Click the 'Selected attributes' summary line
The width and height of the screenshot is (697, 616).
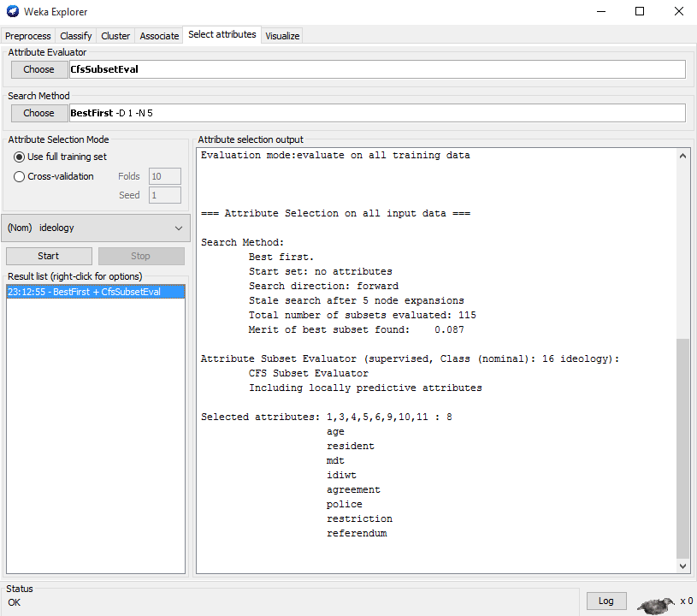point(327,418)
